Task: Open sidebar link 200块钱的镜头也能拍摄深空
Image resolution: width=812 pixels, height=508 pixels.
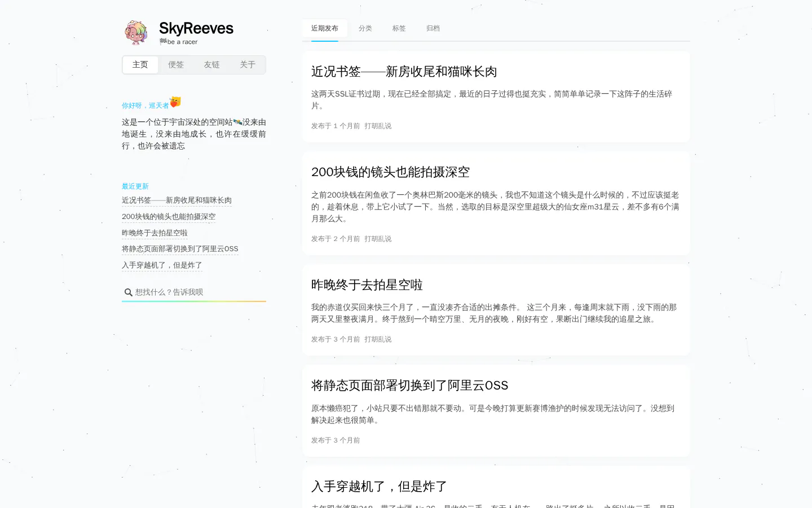Action: click(169, 217)
